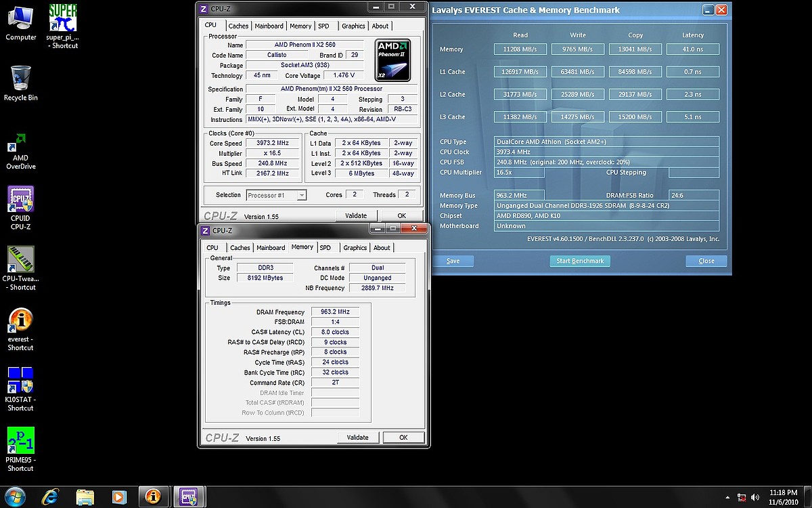Screen dimensions: 812x508
Task: Launch Windows Media Player from the taskbar
Action: point(119,496)
